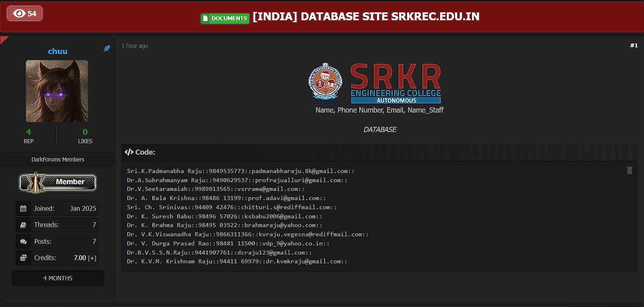Screen dimensions: 644x307
Task: Open the chuu user profile link
Action: (58, 51)
